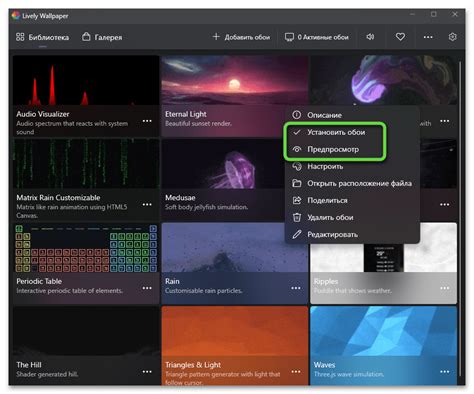Select the Audio Visualizer wallpaper thumbnail
This screenshot has height=394, width=474.
pos(86,80)
